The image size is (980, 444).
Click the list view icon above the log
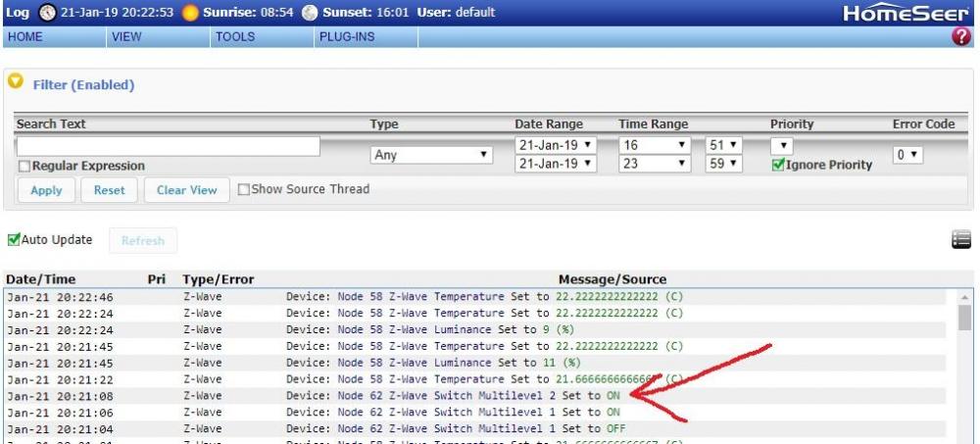coord(961,240)
